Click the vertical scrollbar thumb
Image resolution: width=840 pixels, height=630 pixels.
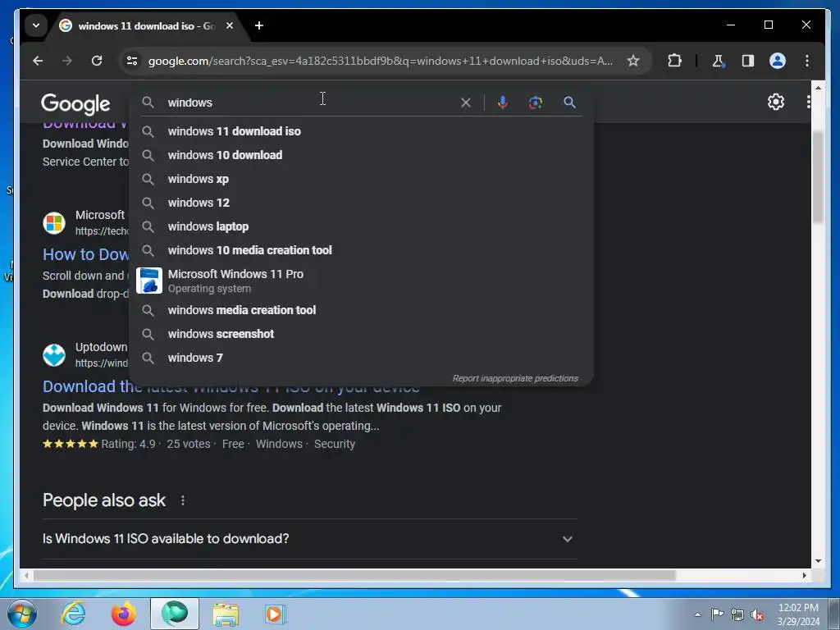(818, 177)
